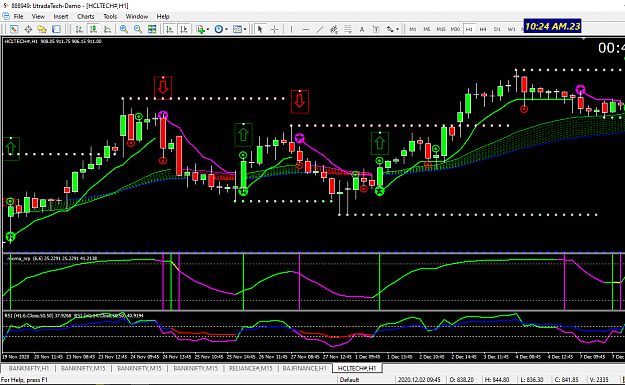The width and height of the screenshot is (625, 385).
Task: Open the View menu
Action: point(38,16)
